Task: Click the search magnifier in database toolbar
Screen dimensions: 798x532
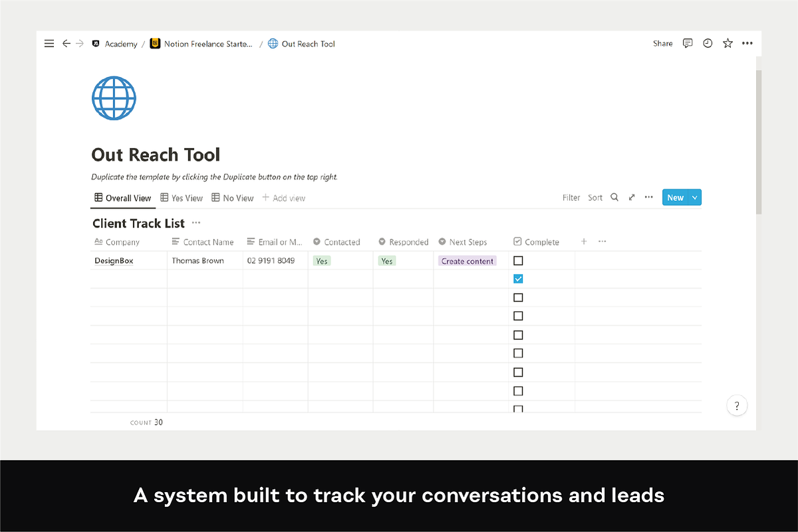Action: coord(614,198)
